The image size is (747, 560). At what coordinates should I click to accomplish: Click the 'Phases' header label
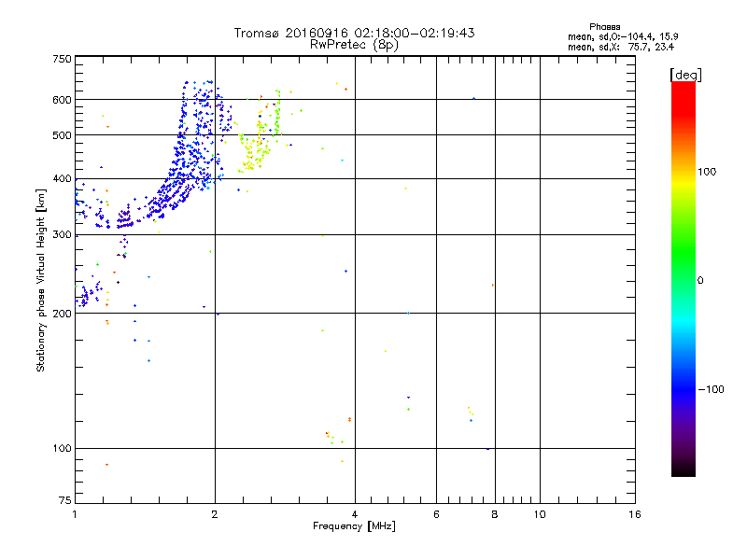pos(604,27)
